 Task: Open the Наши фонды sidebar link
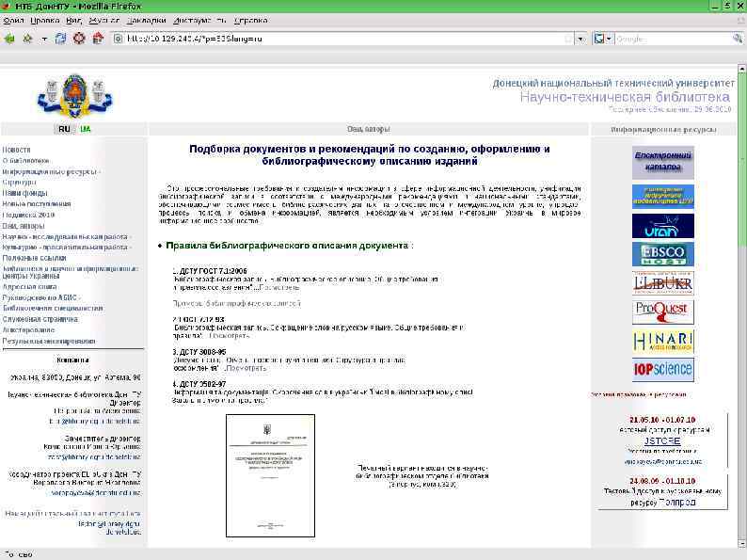(24, 193)
